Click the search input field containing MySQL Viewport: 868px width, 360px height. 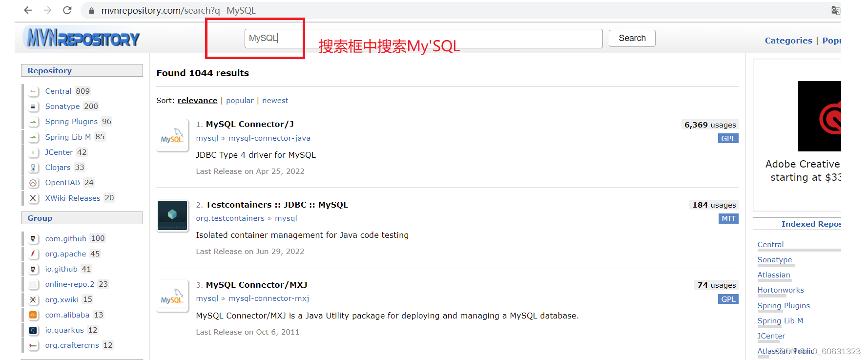tap(423, 38)
